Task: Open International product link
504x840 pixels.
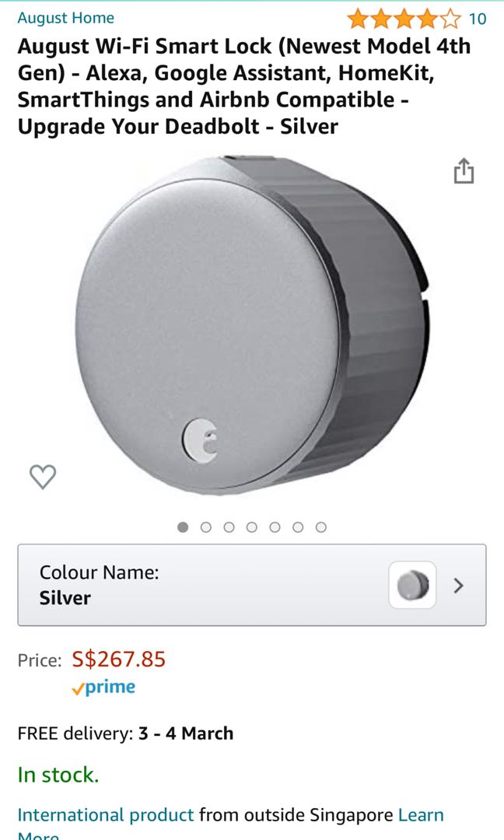Action: [106, 815]
